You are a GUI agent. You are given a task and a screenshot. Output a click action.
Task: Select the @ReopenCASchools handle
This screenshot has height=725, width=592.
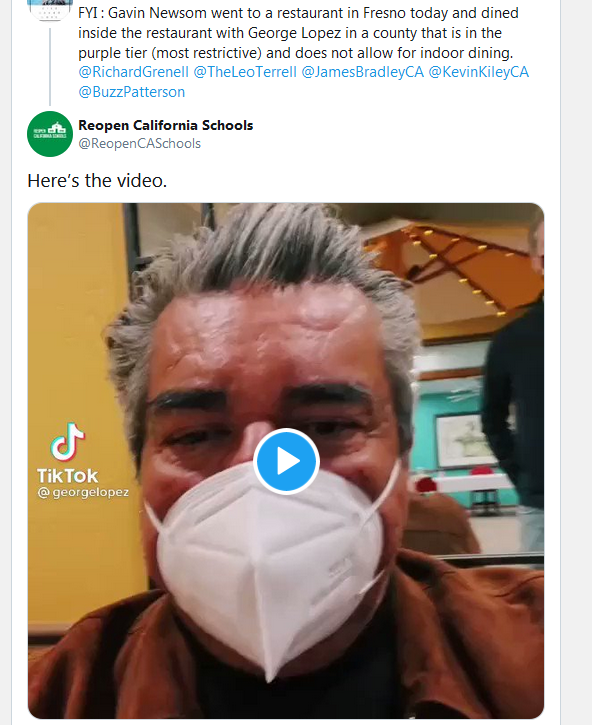tap(140, 144)
